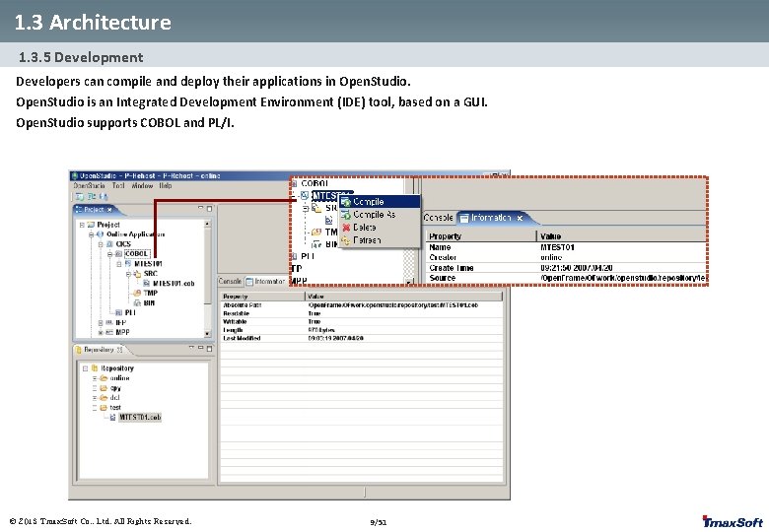769x532 pixels.
Task: Click the test folder icon in the Repository tree
Action: tap(104, 408)
